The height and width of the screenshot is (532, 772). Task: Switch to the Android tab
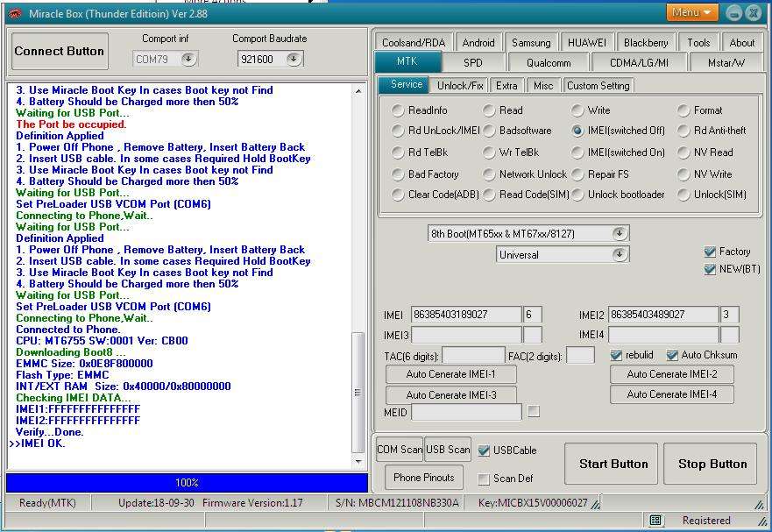tap(478, 43)
